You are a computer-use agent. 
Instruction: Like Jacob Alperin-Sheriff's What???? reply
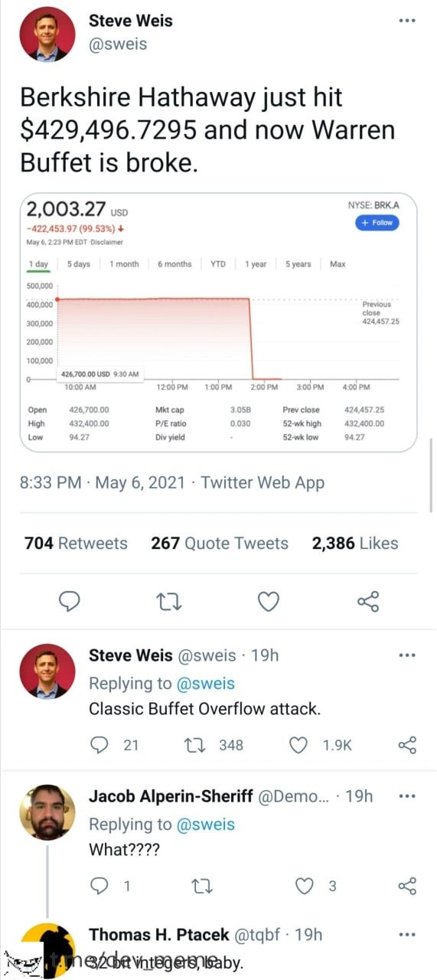[315, 887]
